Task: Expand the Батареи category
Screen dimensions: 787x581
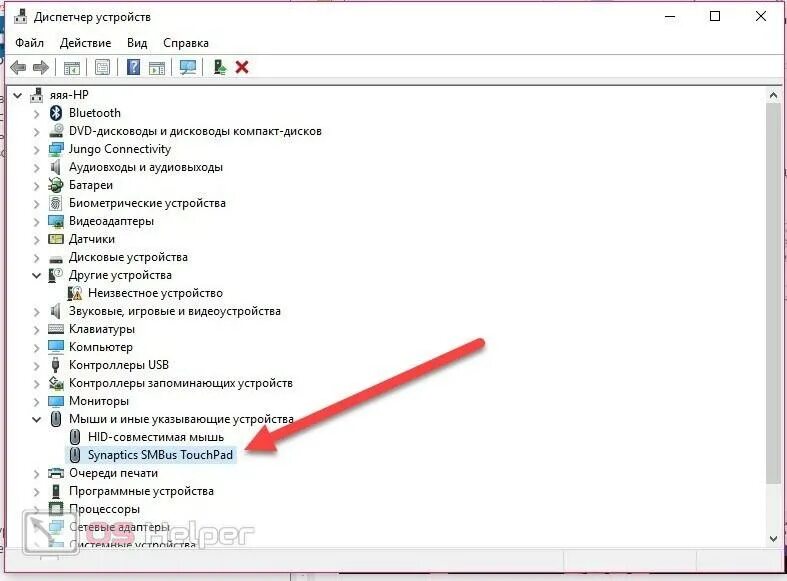Action: tap(36, 186)
